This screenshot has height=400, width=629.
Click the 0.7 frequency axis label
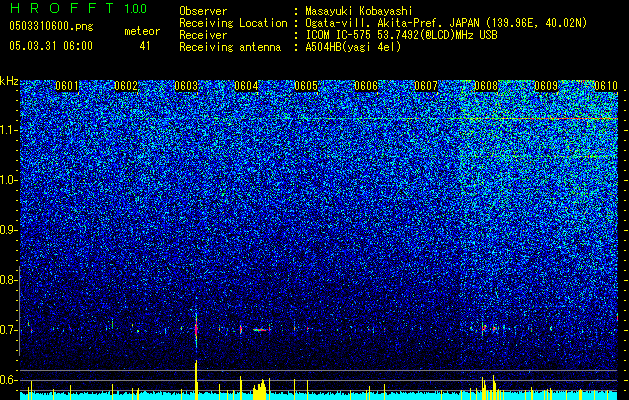tap(7, 330)
